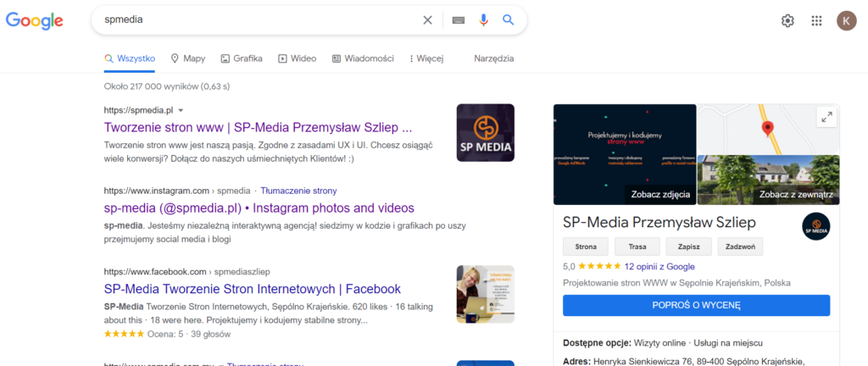Open the Zobacz zdjęcia photo thumbnail
Viewport: 868px width, 366px height.
point(625,154)
